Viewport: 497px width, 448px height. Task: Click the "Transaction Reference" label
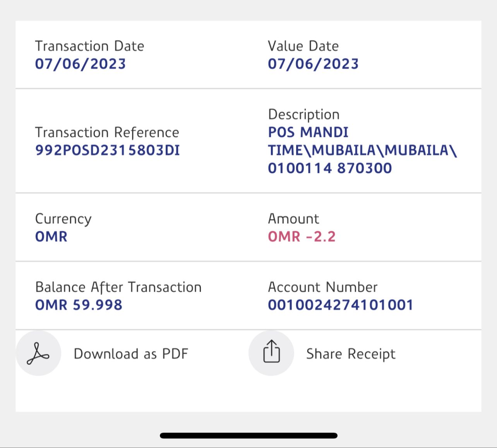(107, 133)
